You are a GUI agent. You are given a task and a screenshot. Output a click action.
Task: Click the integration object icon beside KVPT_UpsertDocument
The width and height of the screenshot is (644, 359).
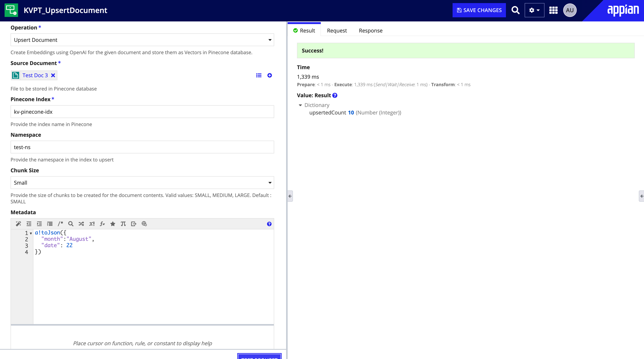click(11, 10)
